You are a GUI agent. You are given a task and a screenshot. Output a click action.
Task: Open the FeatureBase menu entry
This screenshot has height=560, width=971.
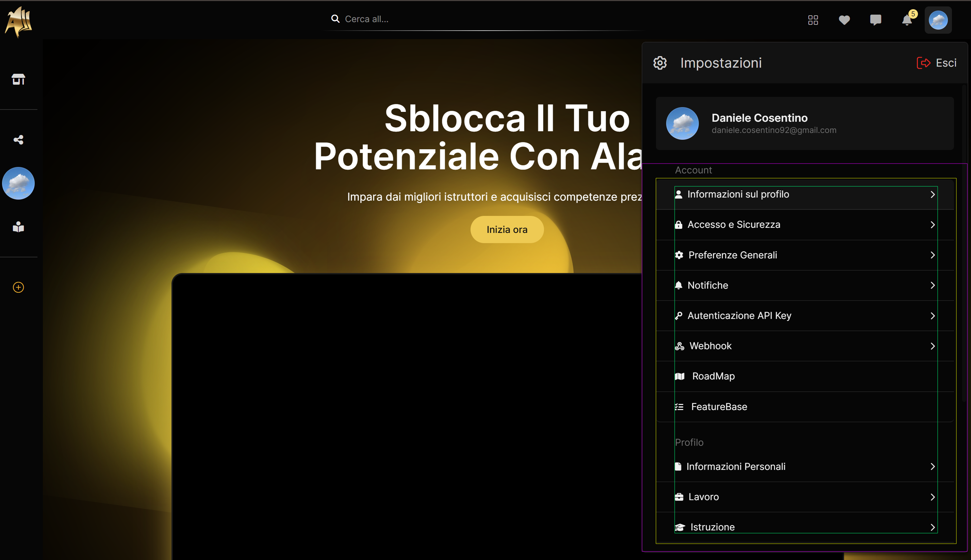coord(805,407)
